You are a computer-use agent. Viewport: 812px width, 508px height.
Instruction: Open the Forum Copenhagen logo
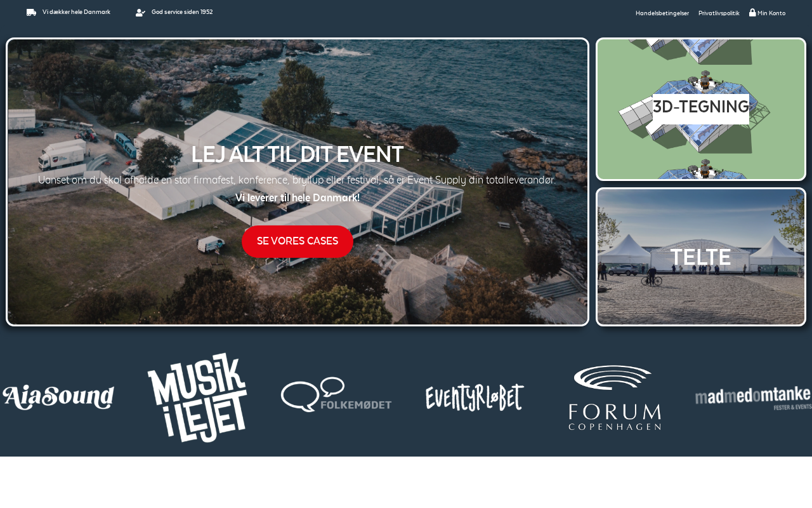pyautogui.click(x=615, y=398)
